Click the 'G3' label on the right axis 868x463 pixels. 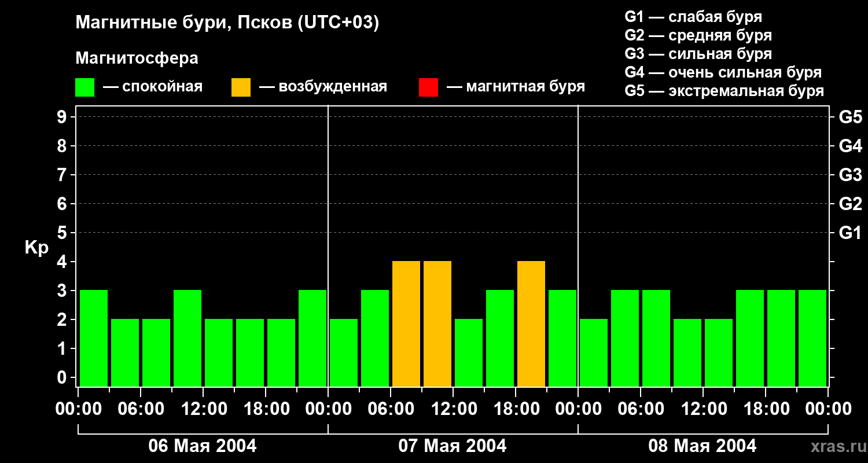click(850, 175)
